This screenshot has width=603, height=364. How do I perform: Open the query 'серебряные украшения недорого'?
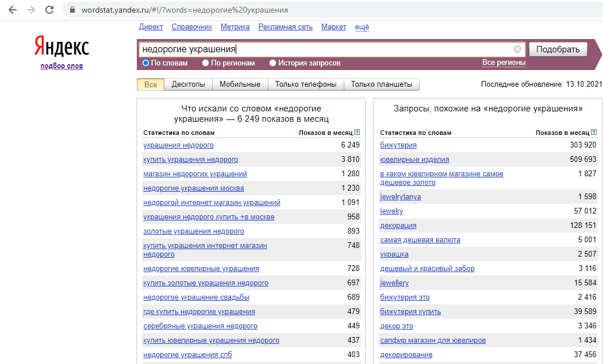201,326
